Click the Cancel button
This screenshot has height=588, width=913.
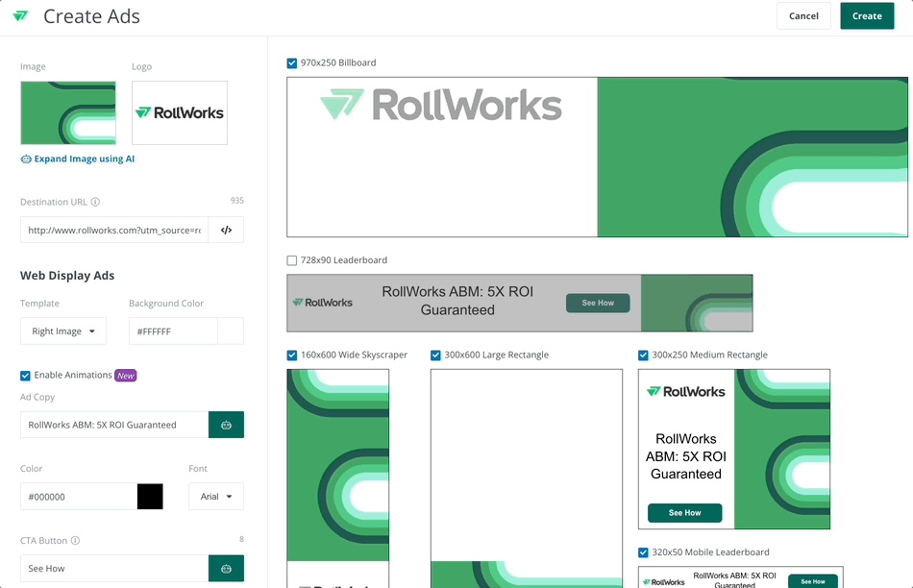pos(803,15)
